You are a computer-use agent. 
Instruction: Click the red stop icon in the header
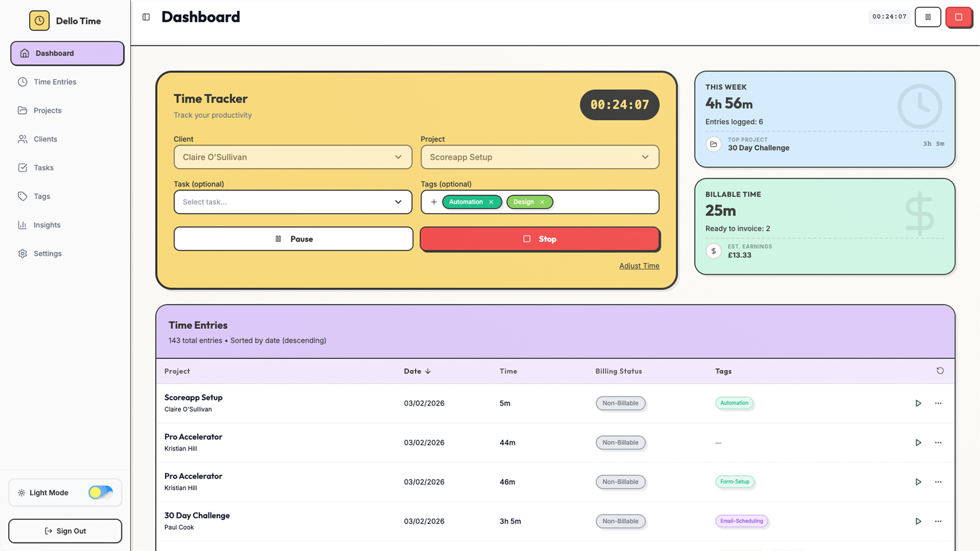pyautogui.click(x=959, y=17)
